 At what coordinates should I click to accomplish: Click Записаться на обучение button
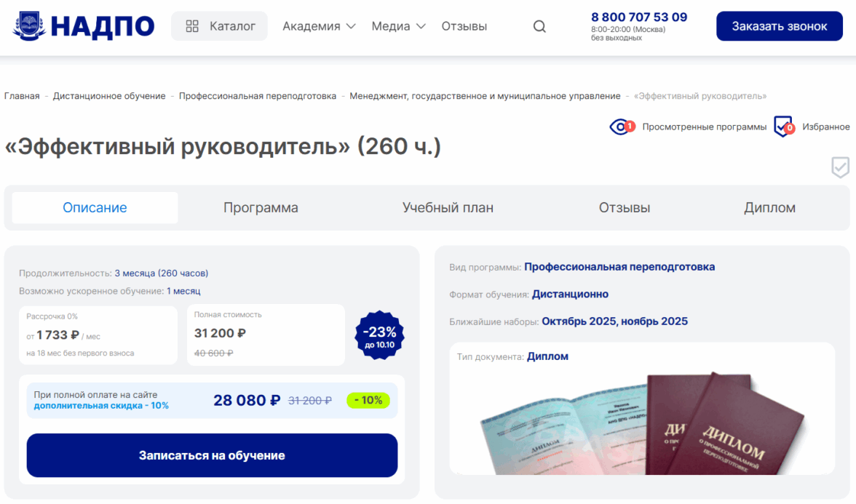[x=212, y=455]
